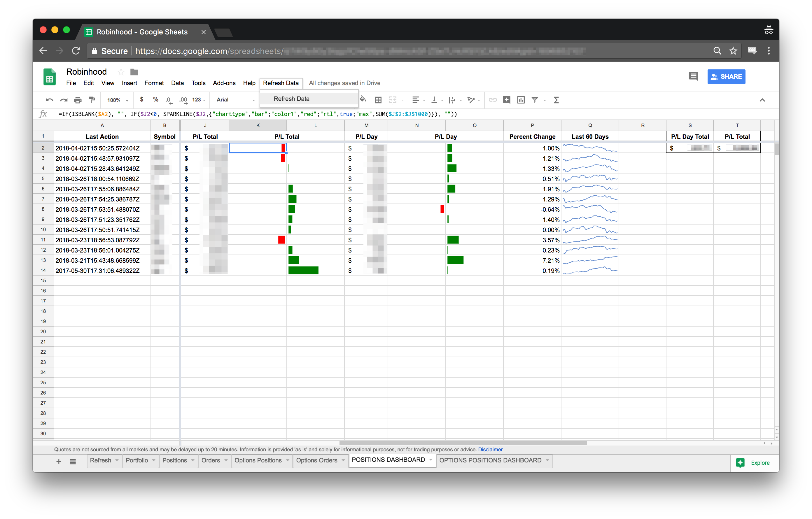Open the fill color paint bucket
Screen dimensions: 812x519
[363, 99]
